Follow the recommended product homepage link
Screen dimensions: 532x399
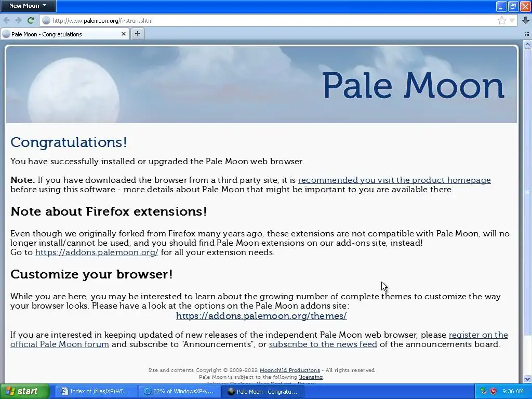[394, 180]
